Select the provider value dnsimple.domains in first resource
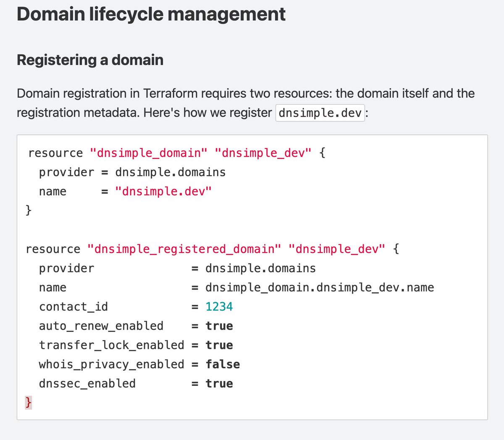This screenshot has width=504, height=440. click(170, 172)
